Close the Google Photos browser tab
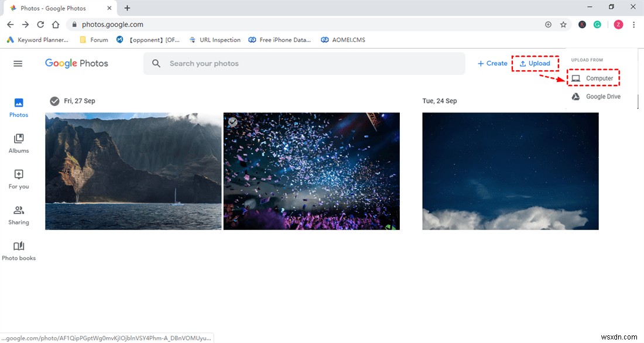Screen dimensions: 644x343 click(x=109, y=8)
